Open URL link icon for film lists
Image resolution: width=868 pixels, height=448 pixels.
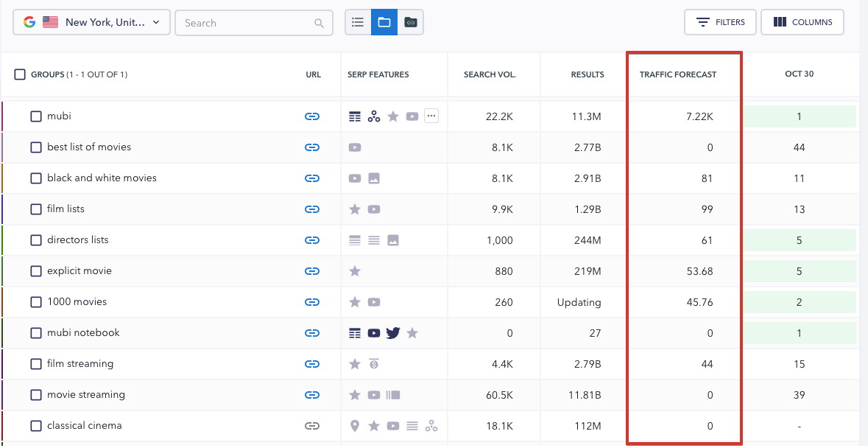click(x=312, y=209)
